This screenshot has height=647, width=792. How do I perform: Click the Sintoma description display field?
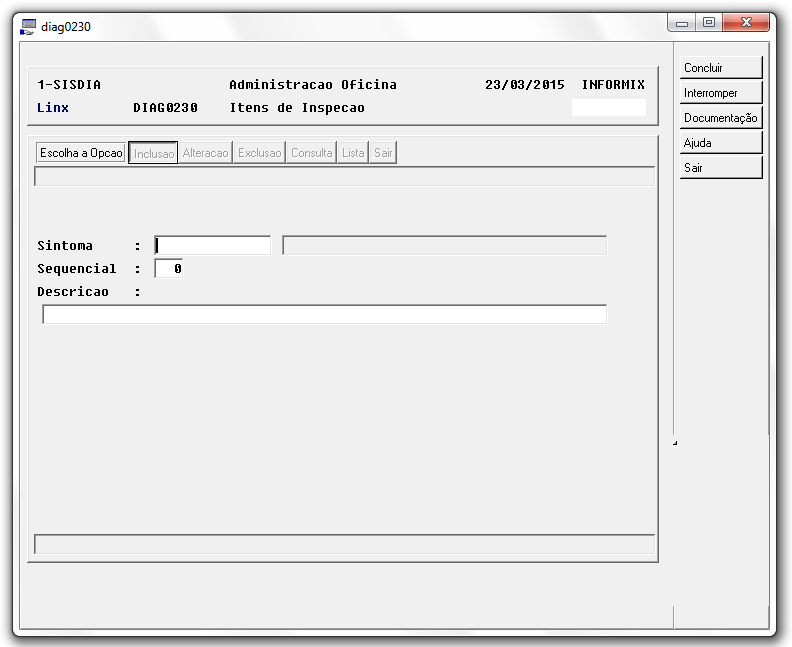(x=444, y=245)
